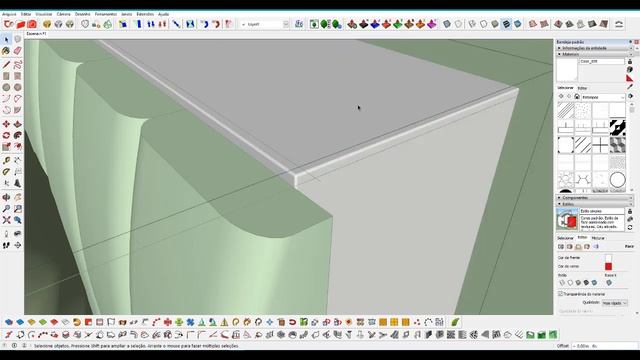Open the Ferramentas menu
Viewport: 640px width, 360px height.
coord(106,14)
